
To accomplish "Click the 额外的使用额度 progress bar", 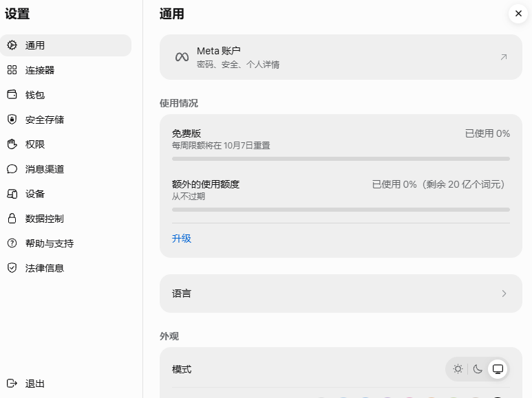I will [x=341, y=210].
